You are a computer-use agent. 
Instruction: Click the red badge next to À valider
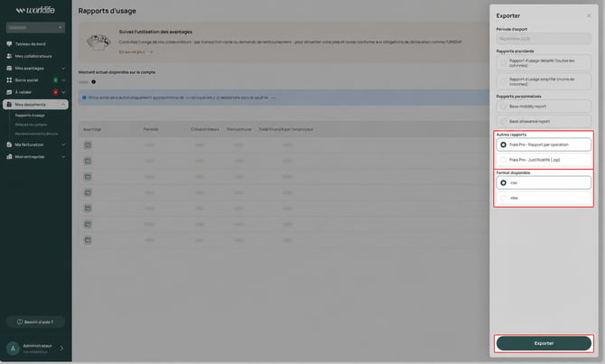(55, 92)
